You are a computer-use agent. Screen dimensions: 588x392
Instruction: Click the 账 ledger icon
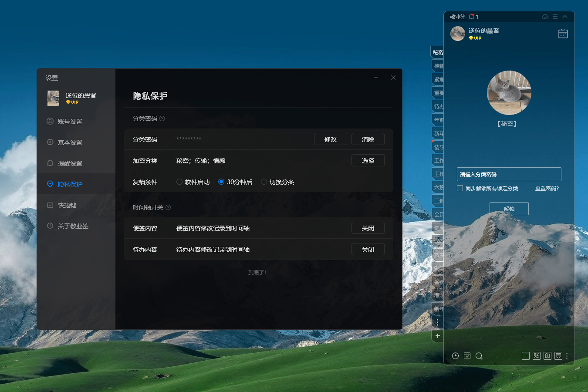pos(537,356)
